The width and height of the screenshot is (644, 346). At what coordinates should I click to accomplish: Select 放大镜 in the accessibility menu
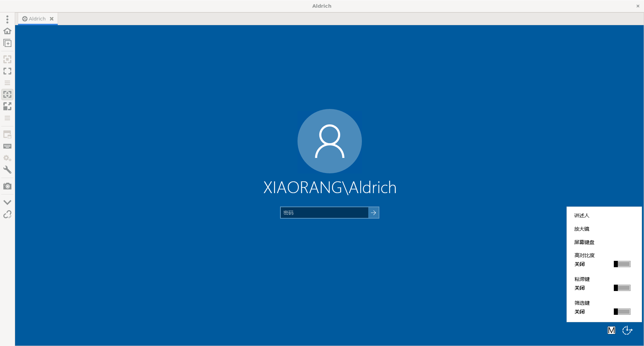tap(582, 229)
